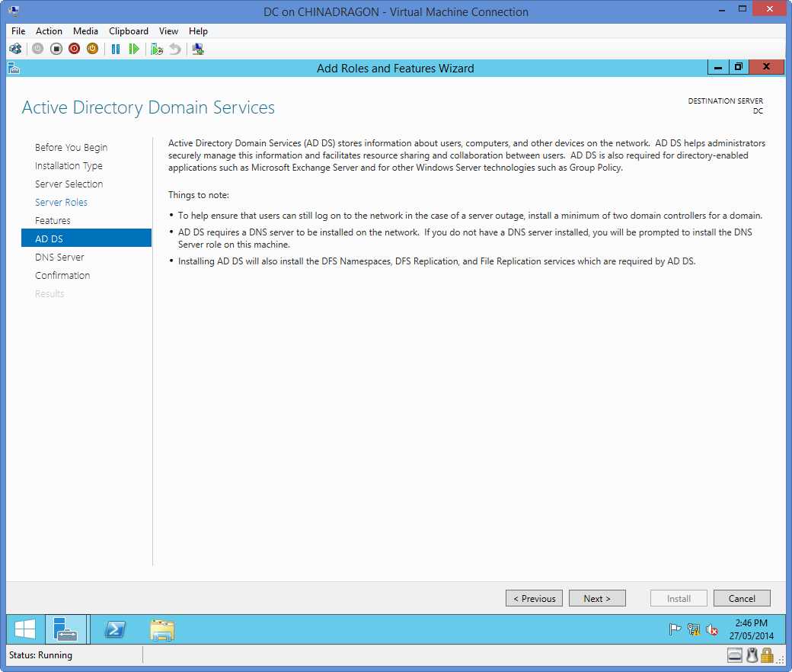Go to the Features step
Screen dimensions: 792x672
tap(53, 220)
